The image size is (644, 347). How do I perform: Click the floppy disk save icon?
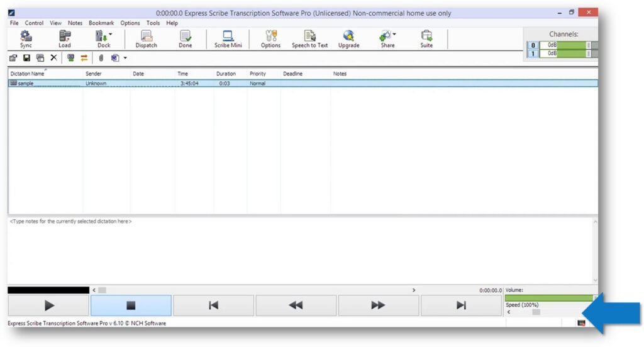tap(26, 58)
